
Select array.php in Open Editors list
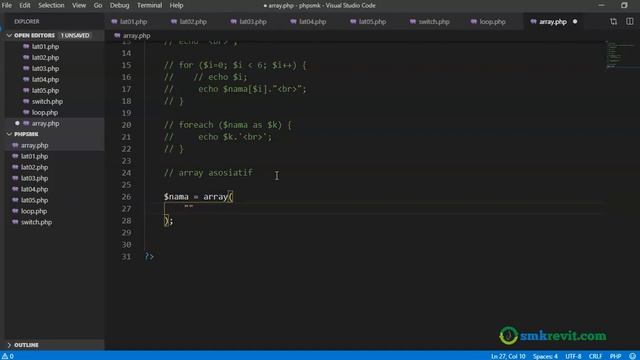(45, 123)
